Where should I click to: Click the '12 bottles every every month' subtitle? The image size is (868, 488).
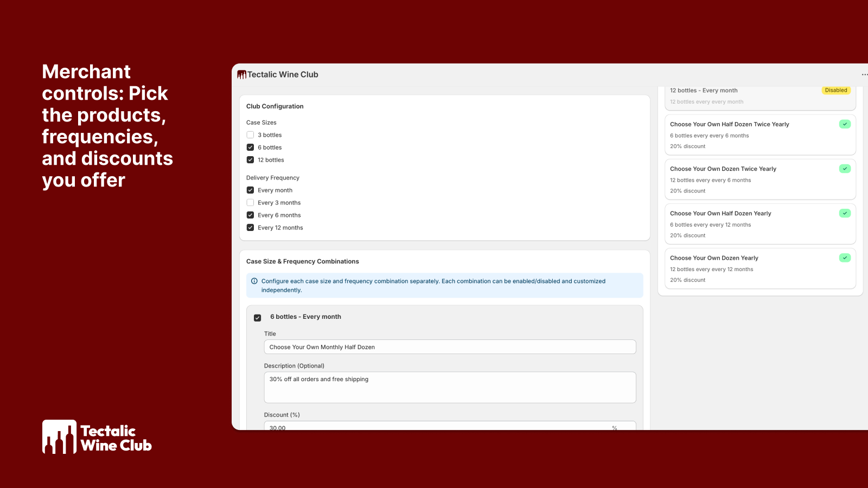tap(707, 102)
